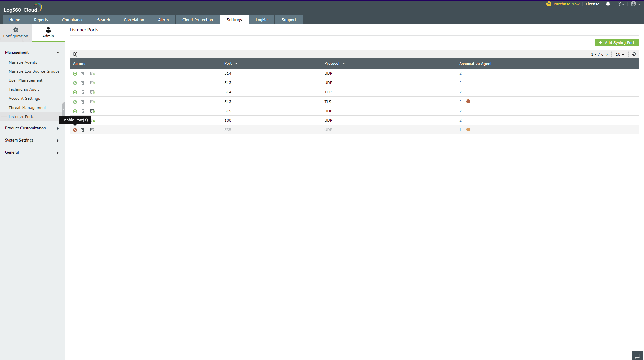
Task: Open the Support tab
Action: (x=289, y=20)
